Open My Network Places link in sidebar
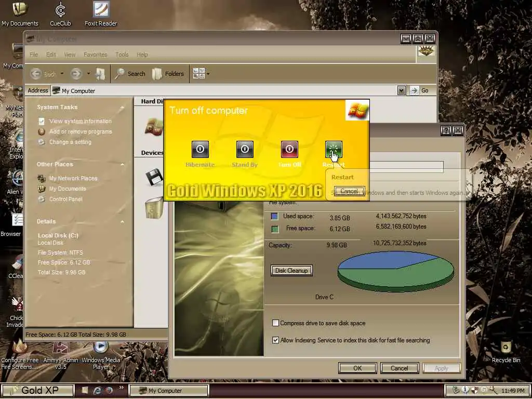Image resolution: width=532 pixels, height=399 pixels. tap(73, 179)
